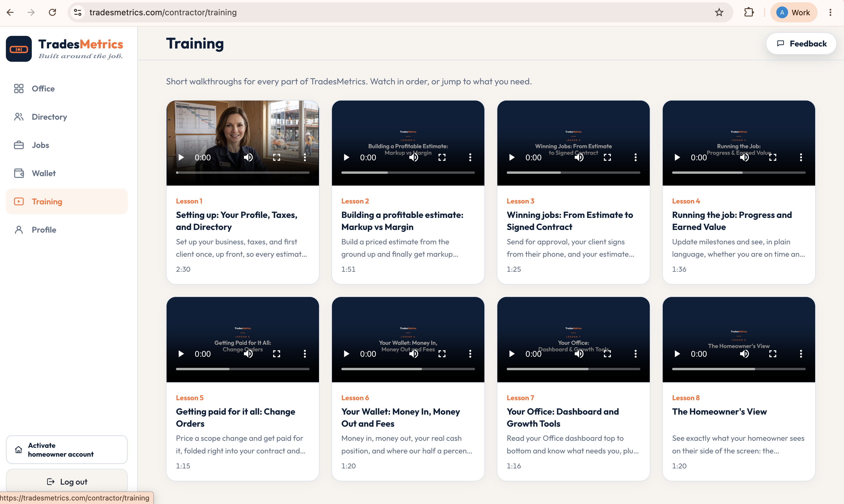The height and width of the screenshot is (504, 844).
Task: Mute the Lesson 1 video
Action: pyautogui.click(x=248, y=157)
